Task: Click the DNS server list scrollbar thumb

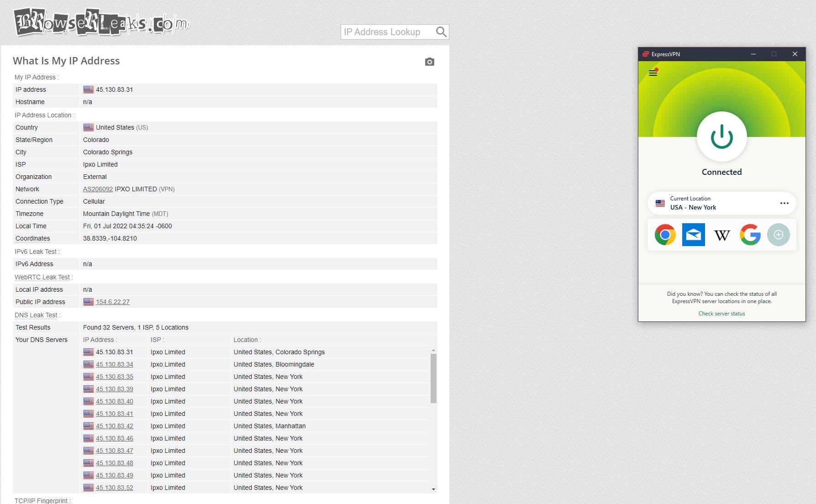Action: 433,378
